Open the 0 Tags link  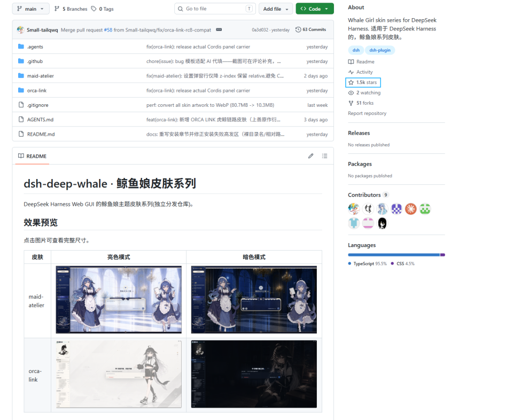point(103,9)
